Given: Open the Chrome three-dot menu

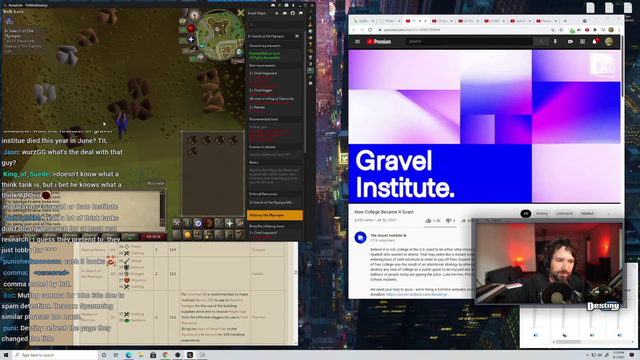Looking at the screenshot, I should tap(619, 30).
